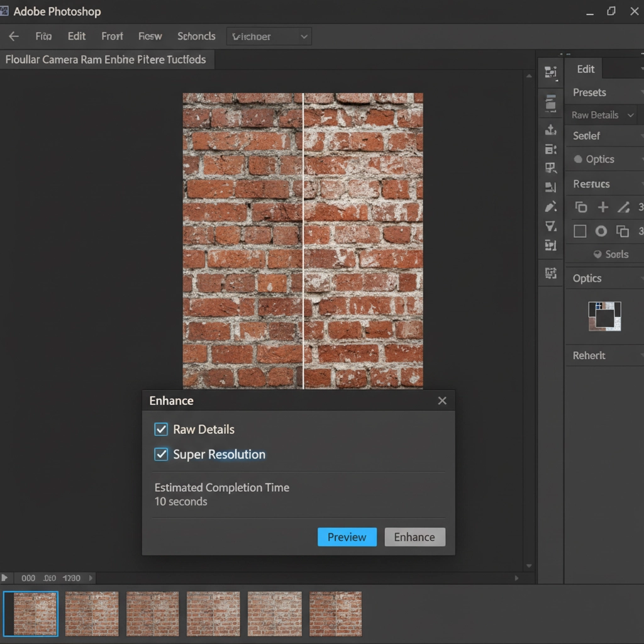This screenshot has height=644, width=644.
Task: Open the Edit menu
Action: pos(77,36)
